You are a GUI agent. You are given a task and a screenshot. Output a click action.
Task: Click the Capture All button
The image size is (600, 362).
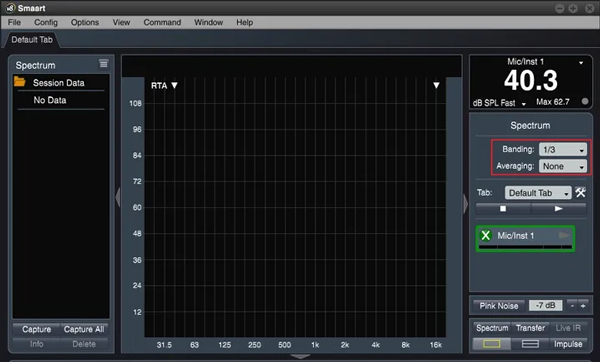click(x=84, y=329)
